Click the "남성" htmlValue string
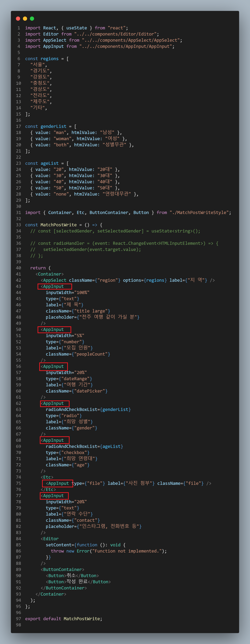Viewport: 250px width, 644px height. pos(107,132)
